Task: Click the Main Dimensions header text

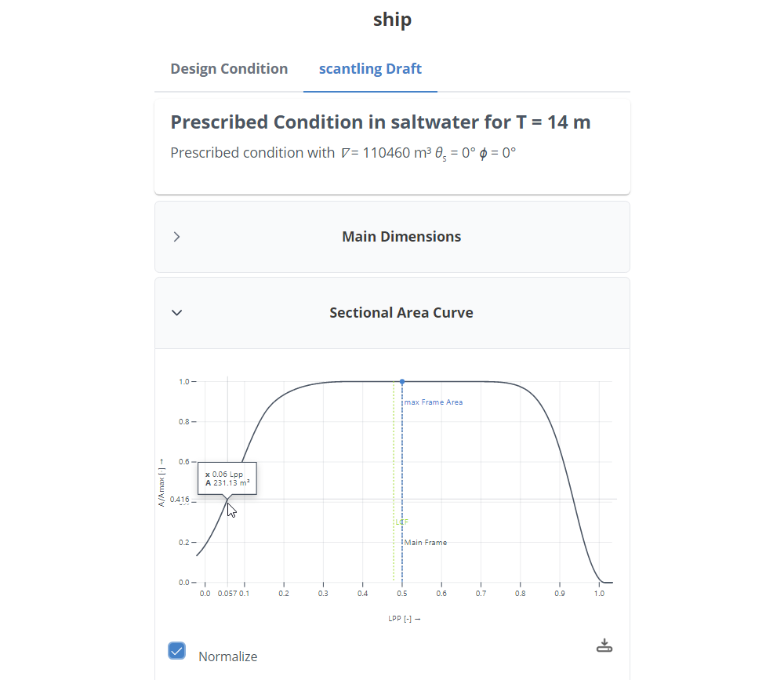Action: click(401, 236)
